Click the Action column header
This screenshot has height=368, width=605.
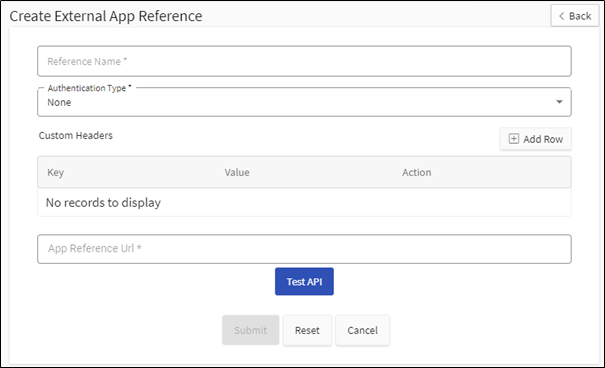417,172
